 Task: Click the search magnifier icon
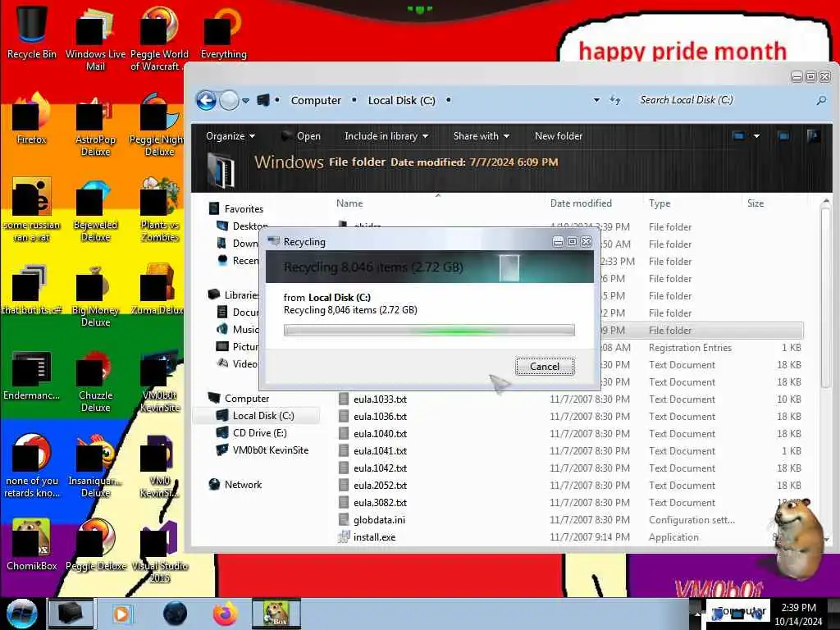pyautogui.click(x=820, y=100)
